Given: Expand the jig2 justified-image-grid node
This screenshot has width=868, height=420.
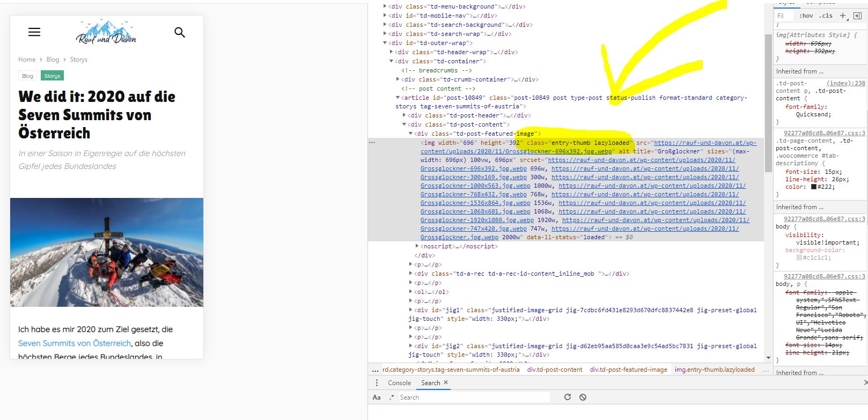Looking at the screenshot, I should pos(410,346).
